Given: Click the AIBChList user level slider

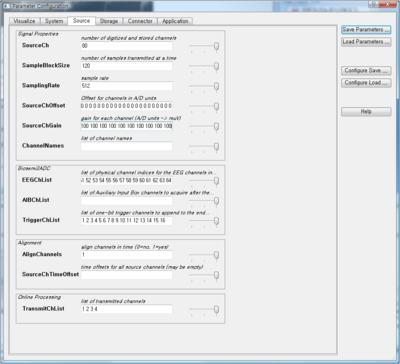Looking at the screenshot, I should (x=204, y=201).
